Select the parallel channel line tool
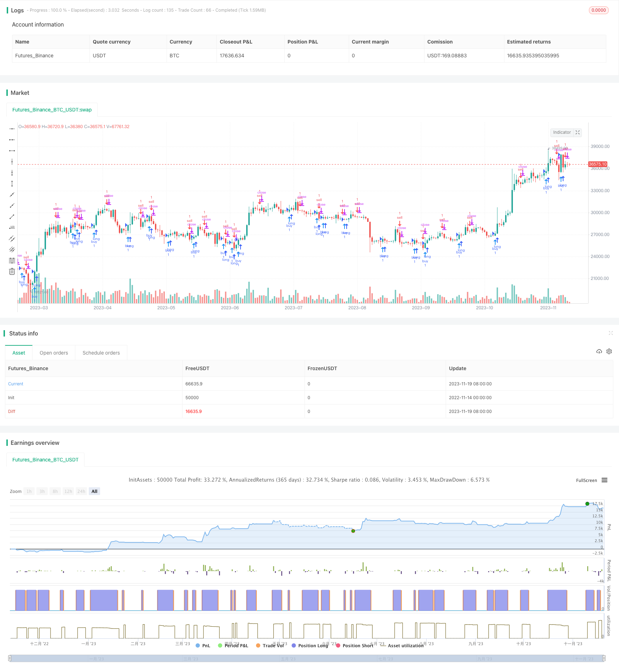Viewport: 619px width, 672px height. (12, 239)
